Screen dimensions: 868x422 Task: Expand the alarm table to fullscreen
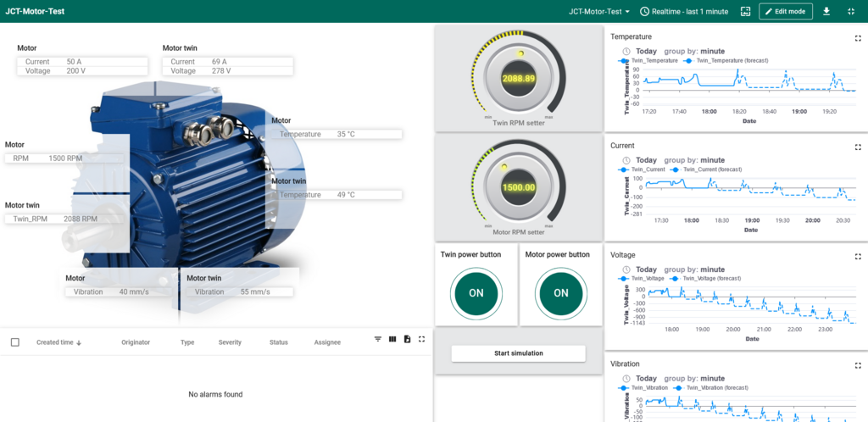(421, 339)
